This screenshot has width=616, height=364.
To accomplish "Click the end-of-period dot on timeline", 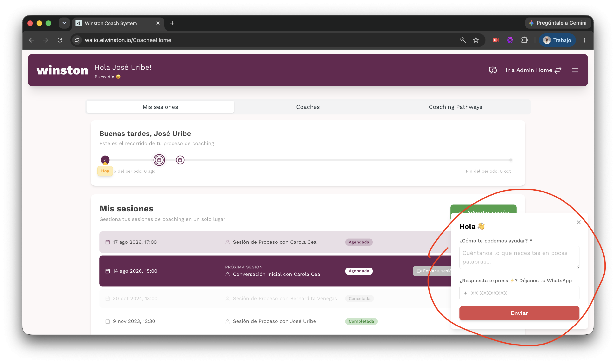I will pos(511,160).
